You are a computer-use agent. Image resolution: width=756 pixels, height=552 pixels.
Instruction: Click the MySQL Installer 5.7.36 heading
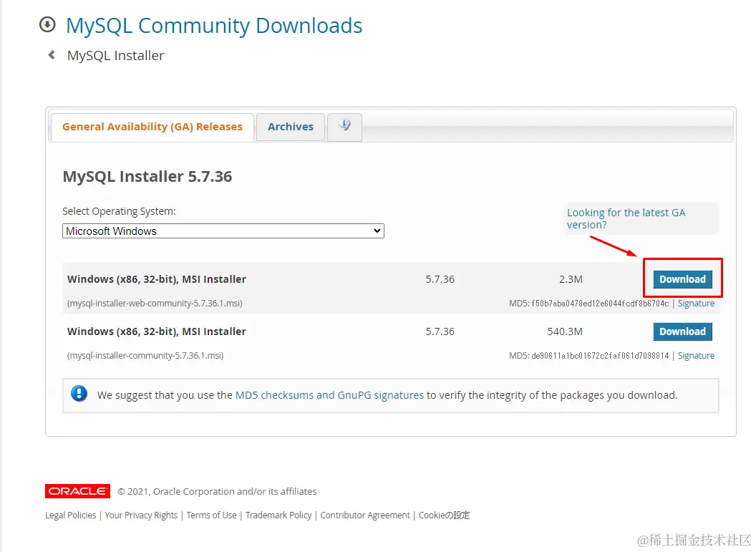[x=147, y=176]
